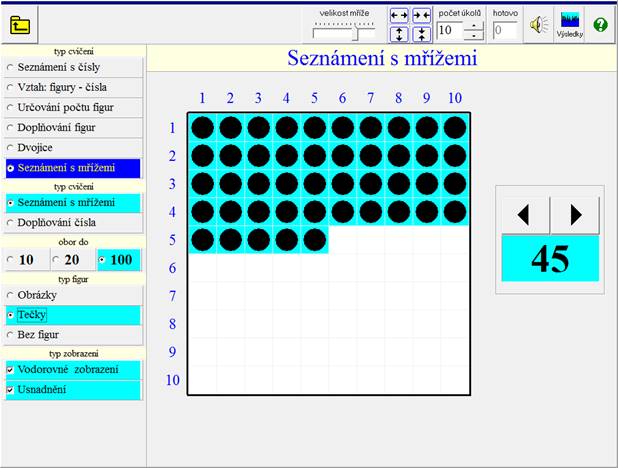Open the Výsledky results chart
Image resolution: width=618 pixels, height=468 pixels.
(570, 25)
